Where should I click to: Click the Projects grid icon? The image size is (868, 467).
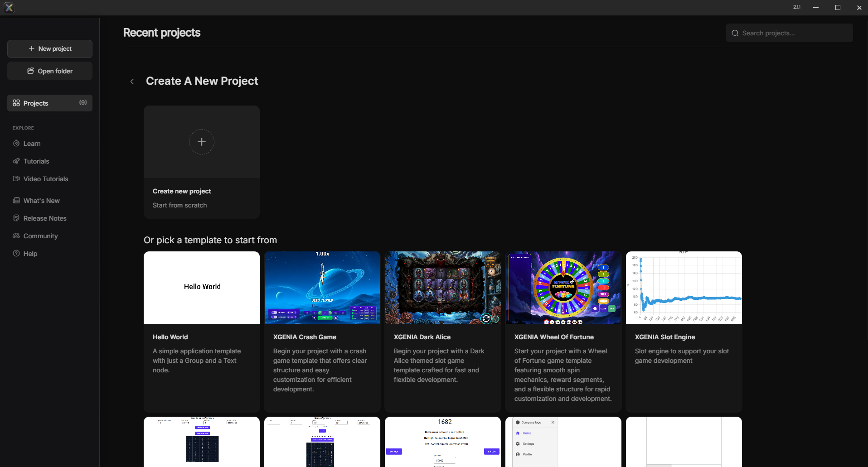pos(16,103)
